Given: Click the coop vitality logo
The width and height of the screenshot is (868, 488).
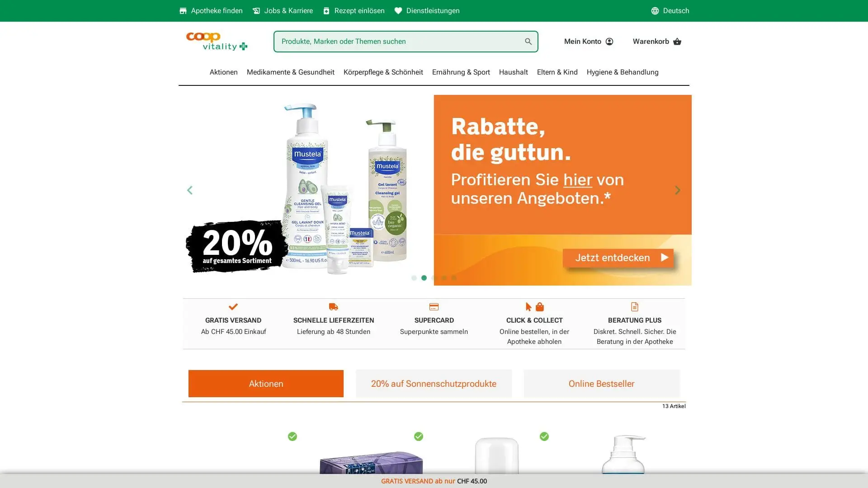Looking at the screenshot, I should (x=217, y=41).
